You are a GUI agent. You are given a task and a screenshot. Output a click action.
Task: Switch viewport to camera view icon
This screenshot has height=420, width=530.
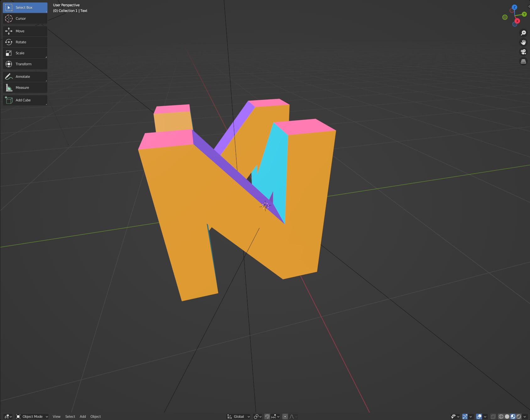pyautogui.click(x=523, y=52)
